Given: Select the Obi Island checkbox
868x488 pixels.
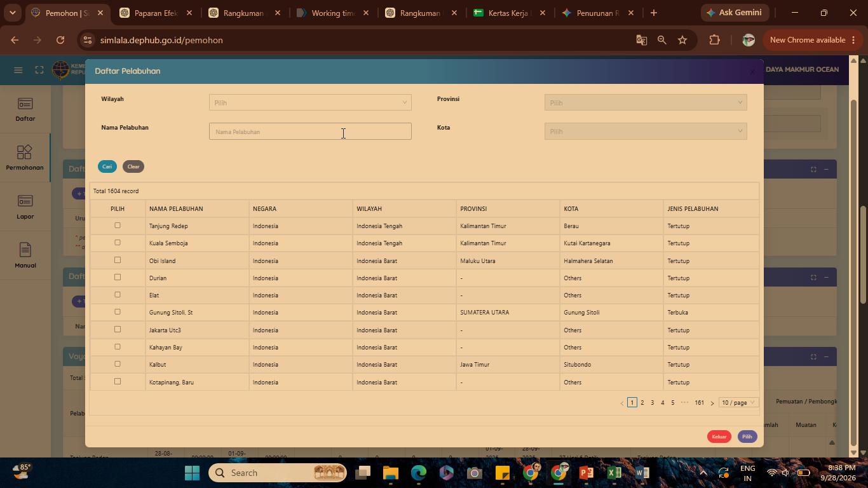Looking at the screenshot, I should [x=117, y=260].
